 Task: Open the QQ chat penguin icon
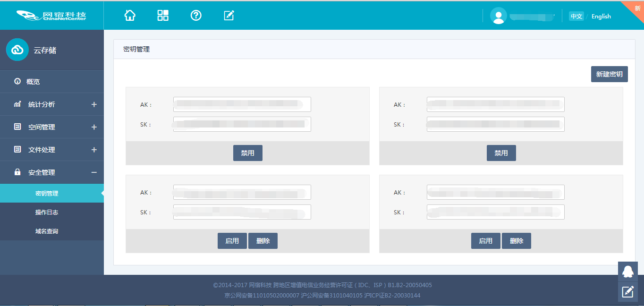pyautogui.click(x=627, y=272)
